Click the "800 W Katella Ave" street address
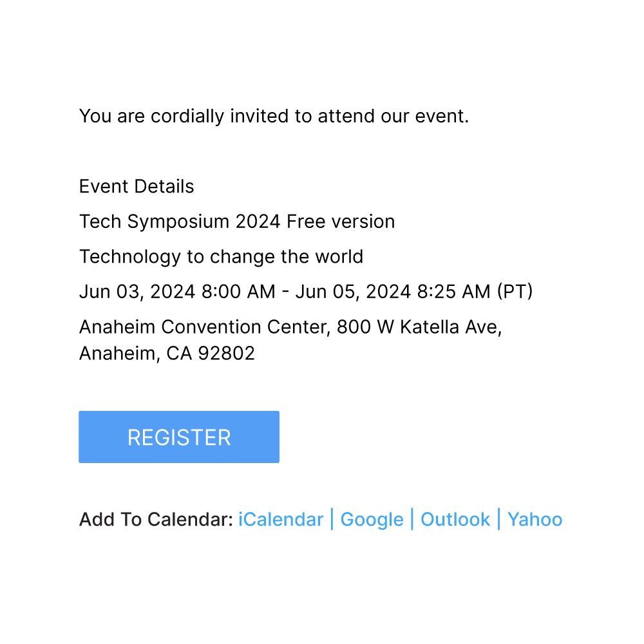This screenshot has width=644, height=644. [x=419, y=327]
